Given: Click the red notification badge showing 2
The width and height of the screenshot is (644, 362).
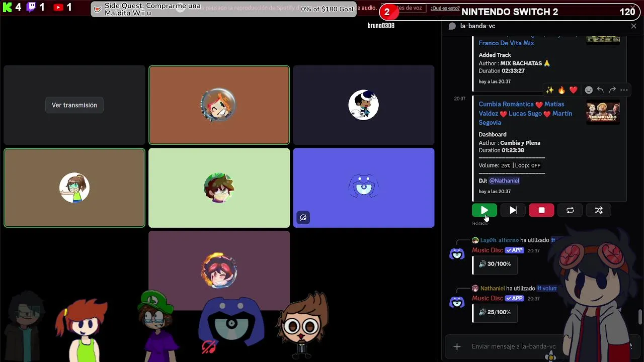Looking at the screenshot, I should [386, 12].
